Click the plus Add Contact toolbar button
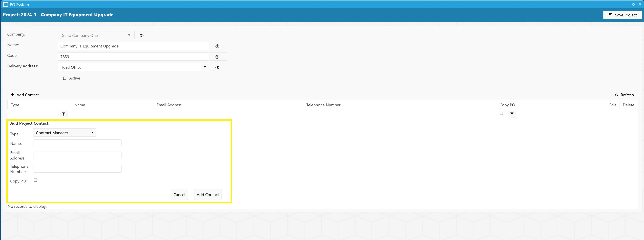The height and width of the screenshot is (240, 644). click(x=25, y=95)
